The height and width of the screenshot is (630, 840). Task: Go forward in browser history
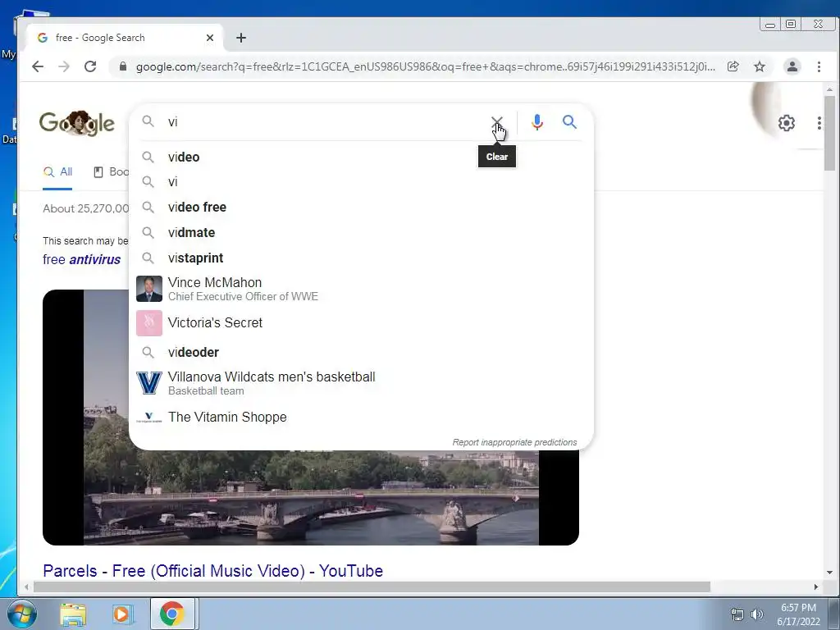tap(64, 66)
